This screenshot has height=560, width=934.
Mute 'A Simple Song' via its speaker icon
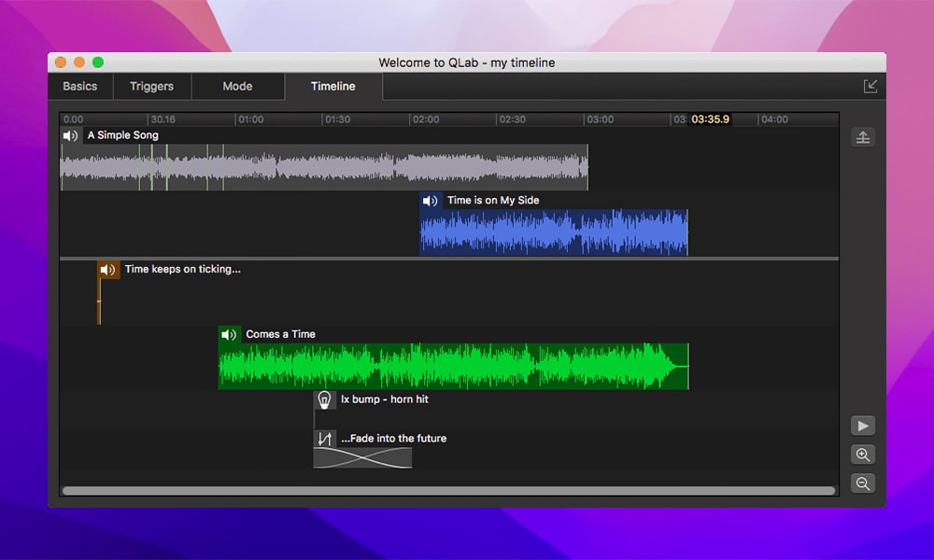(71, 135)
